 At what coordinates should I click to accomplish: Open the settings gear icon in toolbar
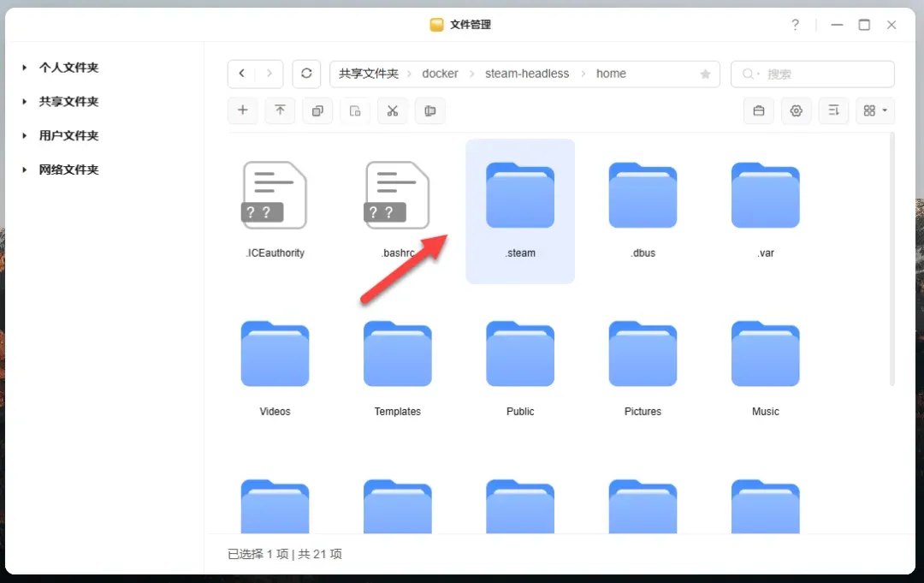(x=796, y=110)
